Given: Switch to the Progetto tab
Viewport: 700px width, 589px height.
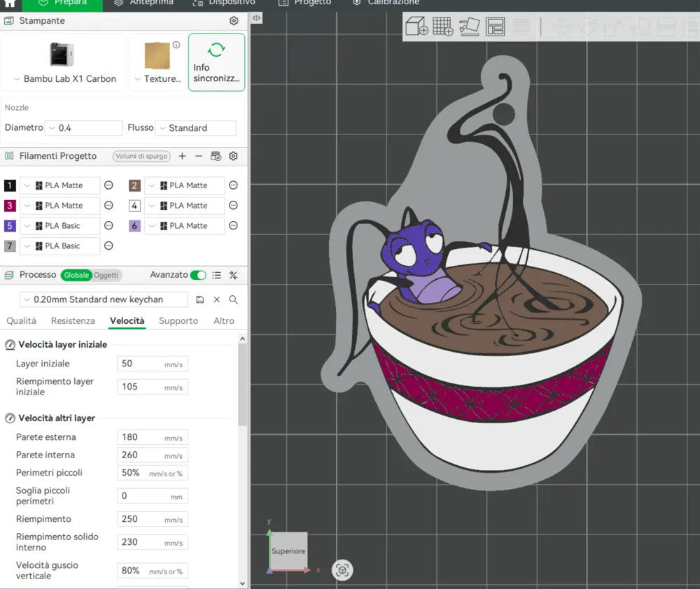Looking at the screenshot, I should click(305, 3).
